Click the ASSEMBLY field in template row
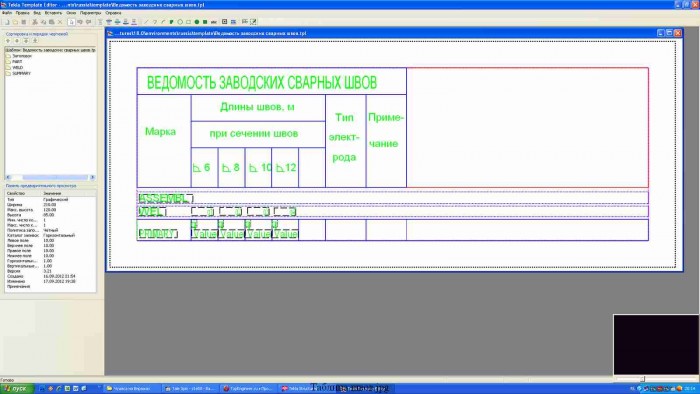Viewport: 700px width, 394px height. pos(166,199)
